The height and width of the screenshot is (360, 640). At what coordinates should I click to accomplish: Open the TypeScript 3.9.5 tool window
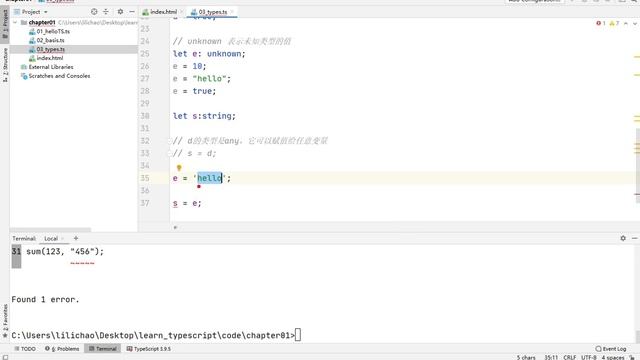tap(149, 349)
